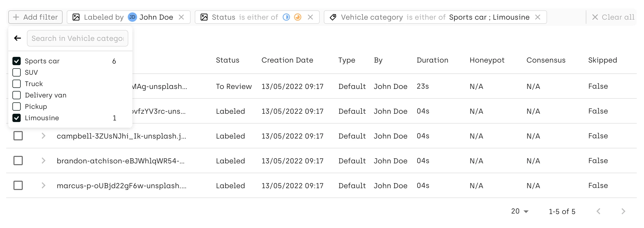Click the Sports car label in dropdown
The width and height of the screenshot is (644, 228).
(x=42, y=61)
